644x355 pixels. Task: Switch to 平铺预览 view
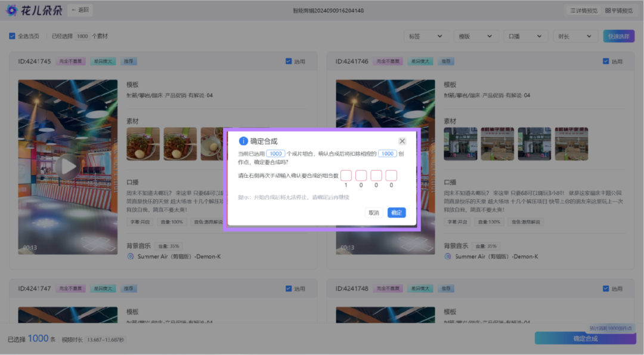(619, 11)
